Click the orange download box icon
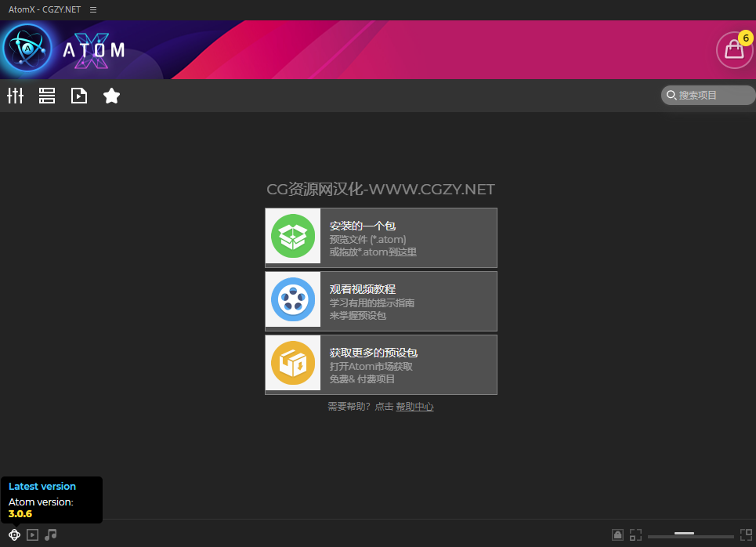This screenshot has height=547, width=756. pyautogui.click(x=293, y=364)
